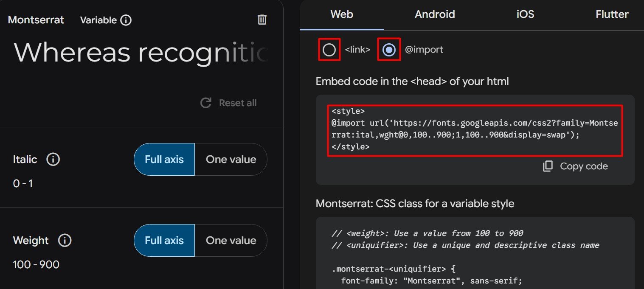The height and width of the screenshot is (289, 644).
Task: Click the info icon next to Variable
Action: click(x=126, y=20)
